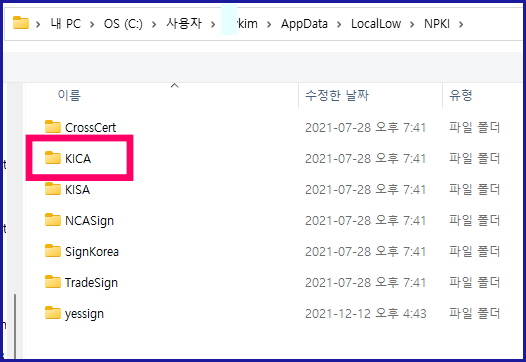Click the navigation pane scrollbar thumb
Screen dimensions: 526x362
point(15,326)
